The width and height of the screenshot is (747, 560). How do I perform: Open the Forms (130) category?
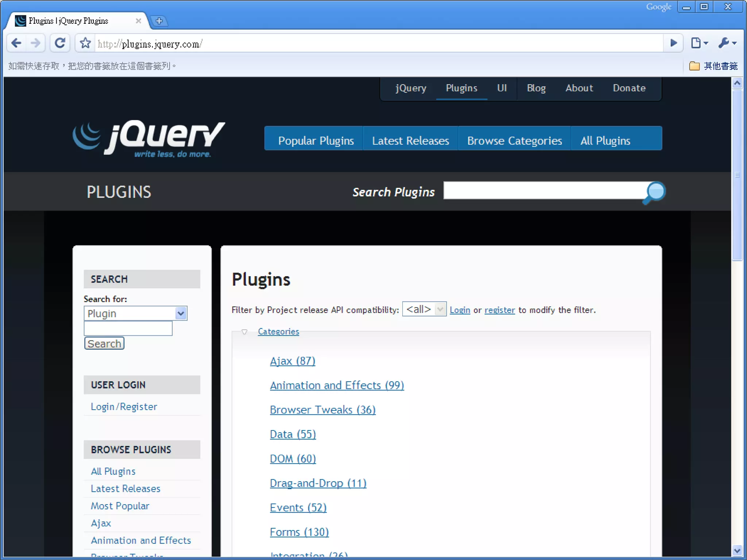pos(299,532)
